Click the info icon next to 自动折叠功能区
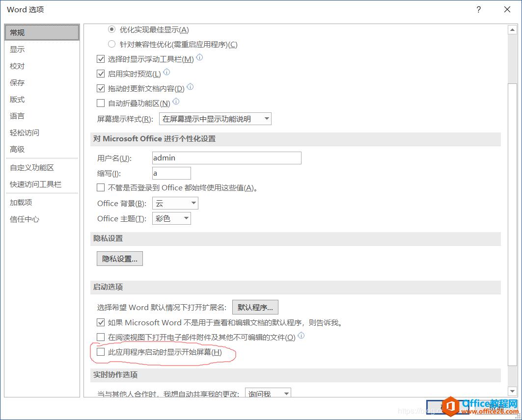This screenshot has height=420, width=522. tap(175, 102)
